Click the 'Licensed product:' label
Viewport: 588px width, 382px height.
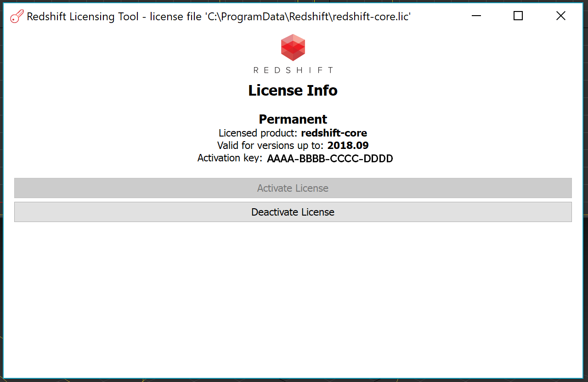pos(259,133)
